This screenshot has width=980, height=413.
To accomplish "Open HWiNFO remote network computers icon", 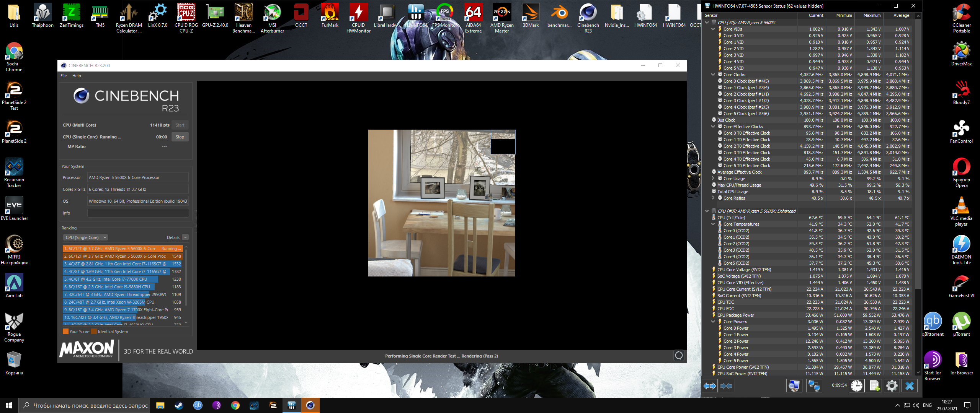I will 813,386.
